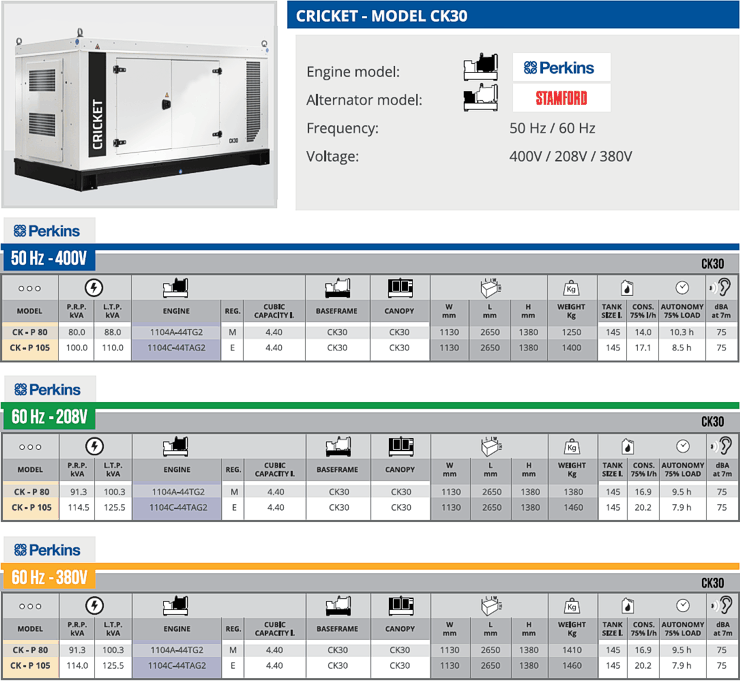Click the Kg weight icon in the 208V table
The image size is (740, 681).
pyautogui.click(x=572, y=446)
